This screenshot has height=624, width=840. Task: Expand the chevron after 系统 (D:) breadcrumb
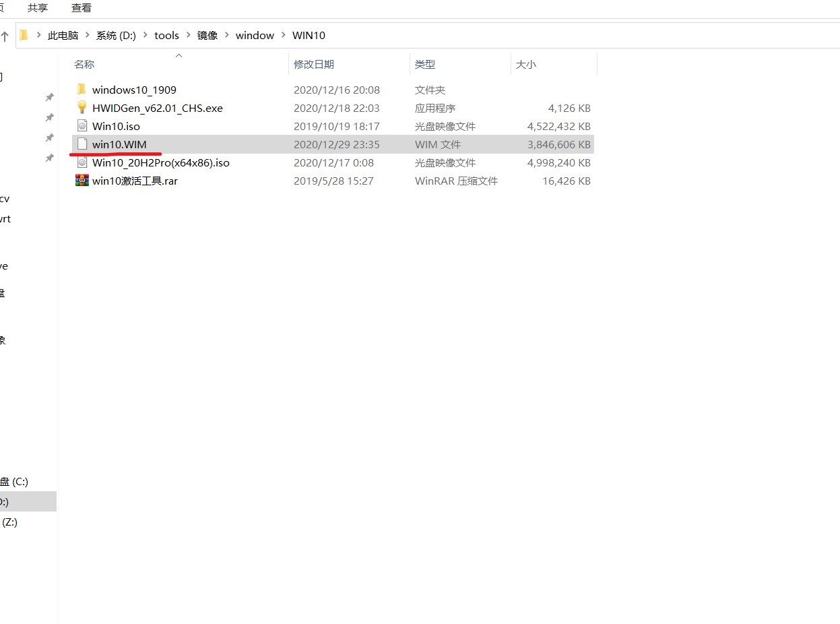[145, 36]
